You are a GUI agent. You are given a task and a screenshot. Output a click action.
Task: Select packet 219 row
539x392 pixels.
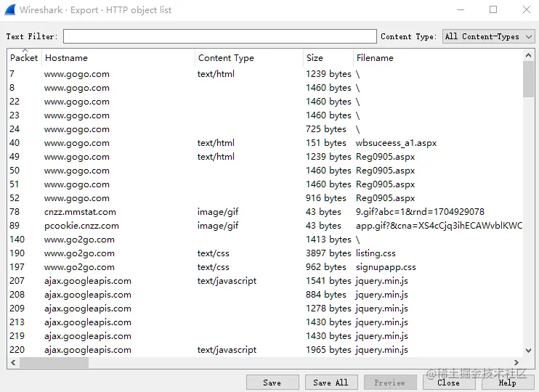[264, 335]
